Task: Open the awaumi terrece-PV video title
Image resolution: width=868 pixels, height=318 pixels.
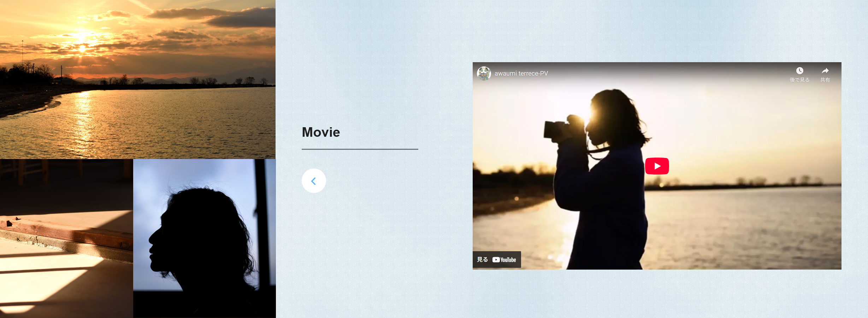Action: [x=521, y=73]
